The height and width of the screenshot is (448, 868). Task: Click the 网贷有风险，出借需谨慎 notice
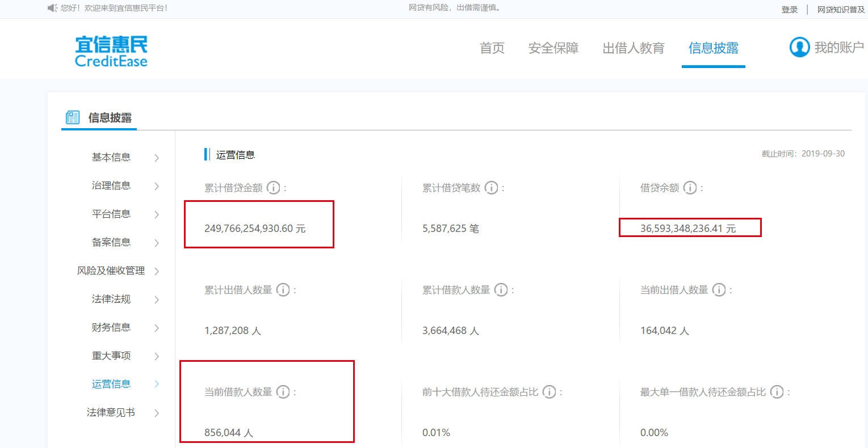tap(455, 7)
